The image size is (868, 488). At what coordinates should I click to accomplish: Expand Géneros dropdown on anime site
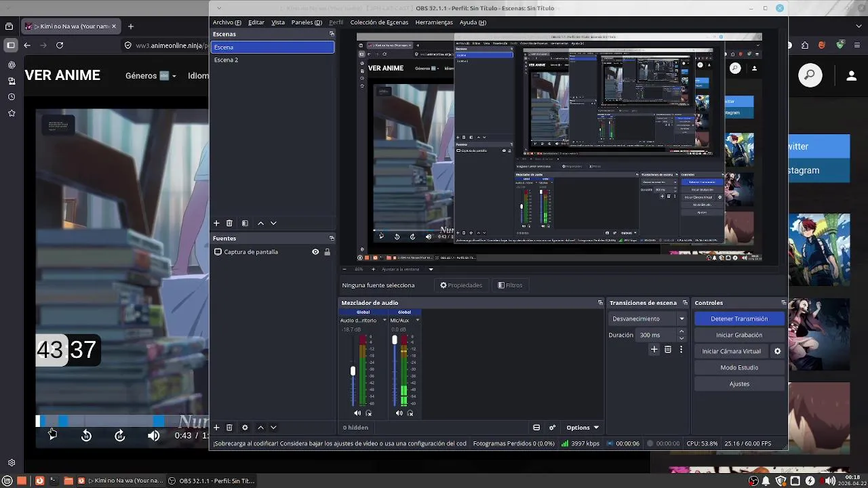tap(151, 76)
